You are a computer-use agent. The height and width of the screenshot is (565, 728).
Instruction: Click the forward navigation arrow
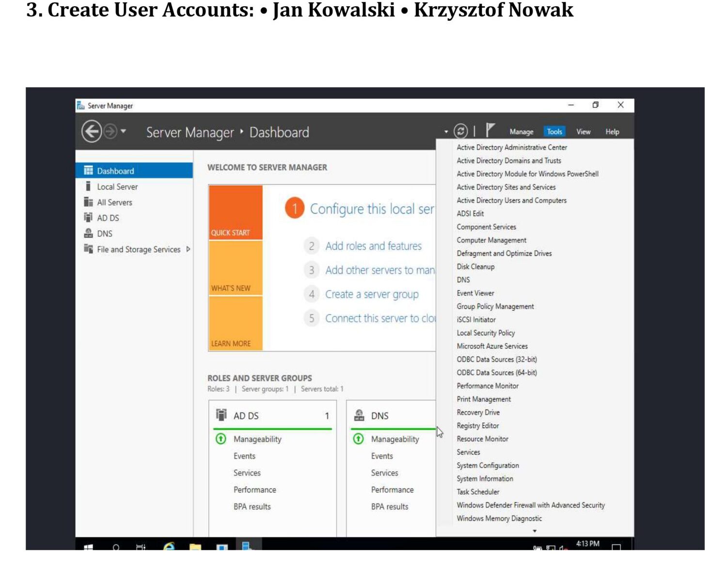111,131
